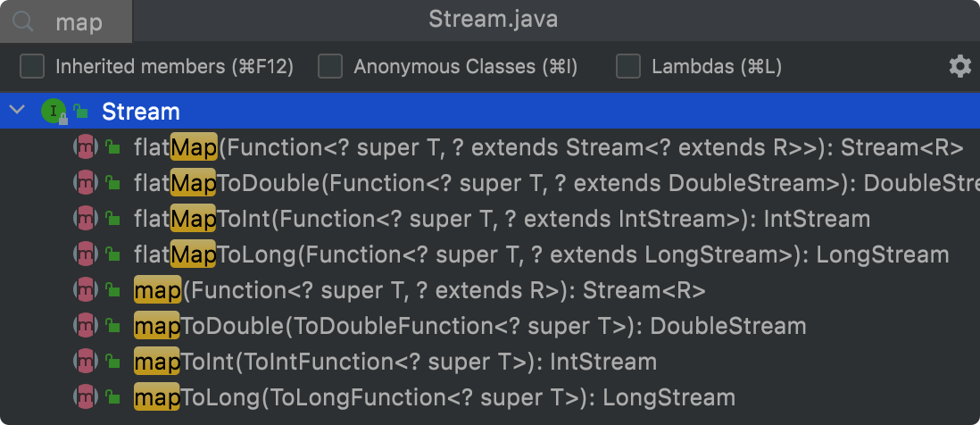This screenshot has width=980, height=425.
Task: Click the search field containing map
Action: [66, 21]
